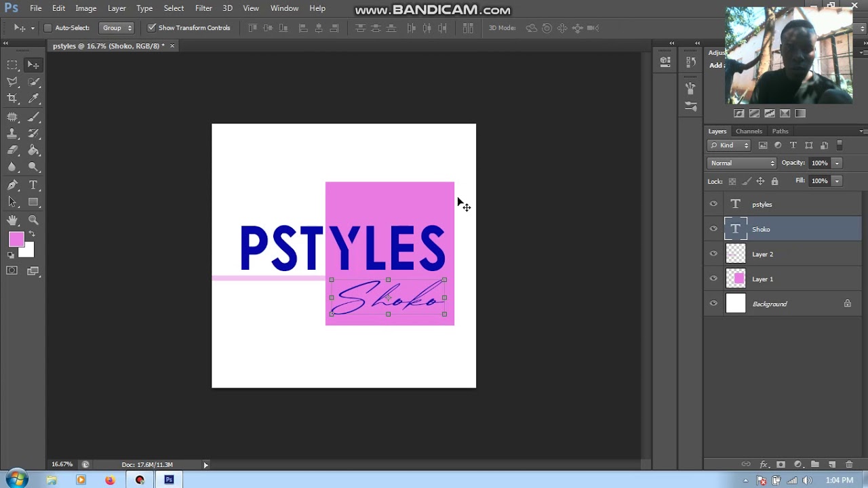Screen dimensions: 868x488
Task: Click the pink foreground color swatch
Action: [x=15, y=238]
